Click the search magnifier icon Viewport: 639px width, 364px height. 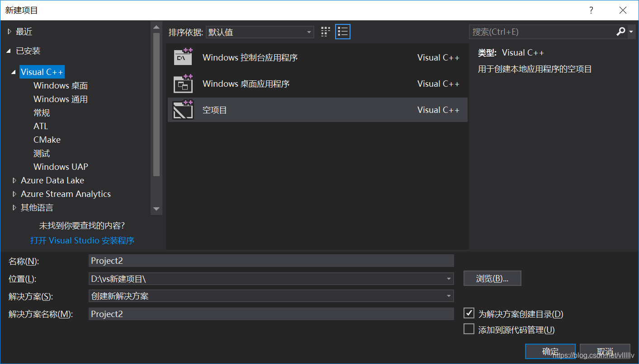(x=621, y=32)
